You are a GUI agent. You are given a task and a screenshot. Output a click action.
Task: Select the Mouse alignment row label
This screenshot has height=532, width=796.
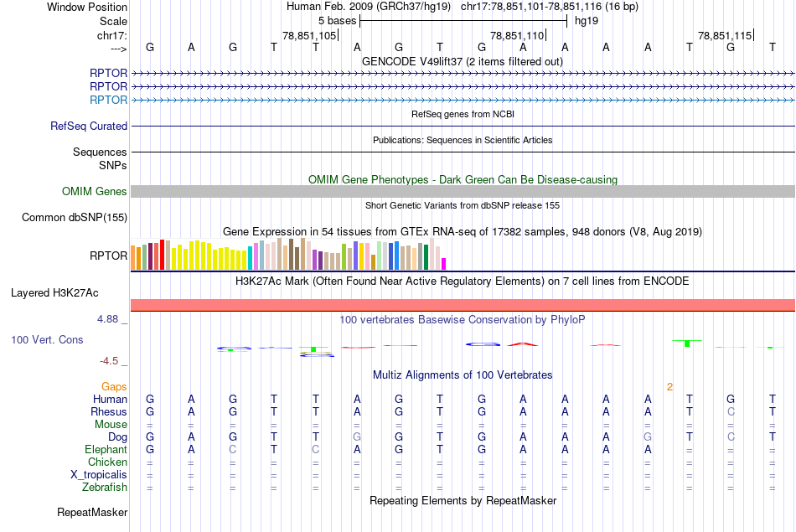tap(111, 425)
